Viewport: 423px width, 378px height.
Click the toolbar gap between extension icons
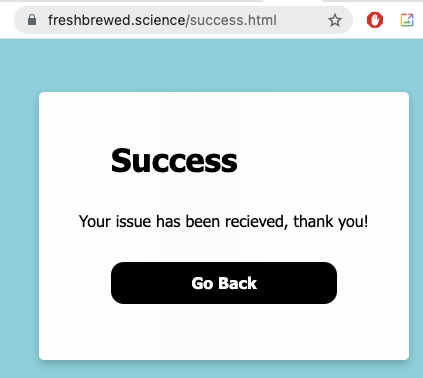tap(392, 20)
